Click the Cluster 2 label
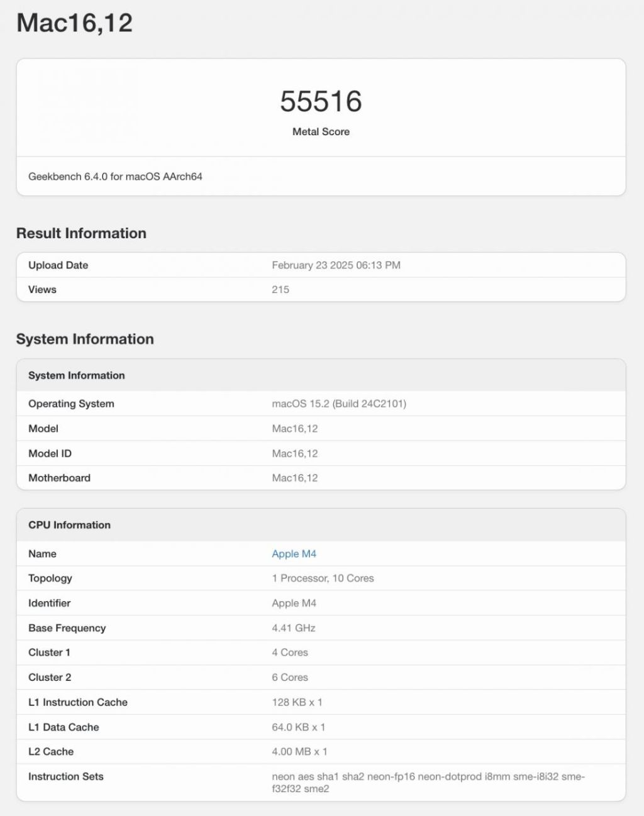644x816 pixels. pyautogui.click(x=50, y=678)
